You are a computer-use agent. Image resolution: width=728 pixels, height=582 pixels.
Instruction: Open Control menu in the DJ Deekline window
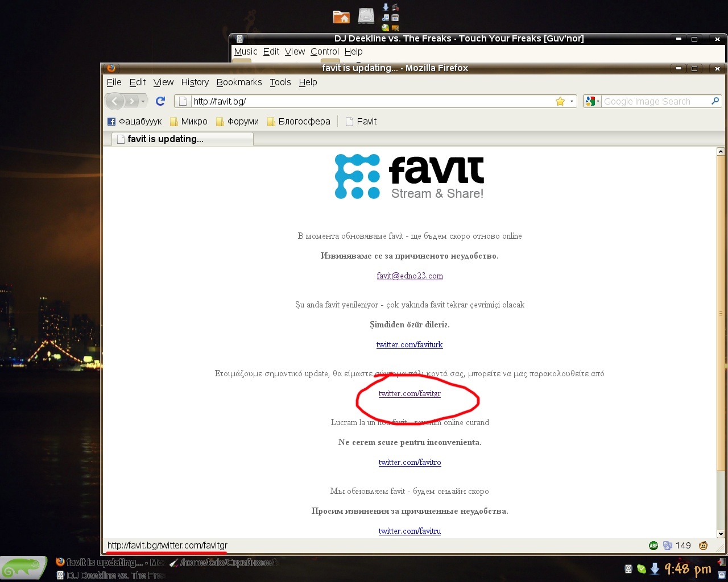[x=325, y=51]
